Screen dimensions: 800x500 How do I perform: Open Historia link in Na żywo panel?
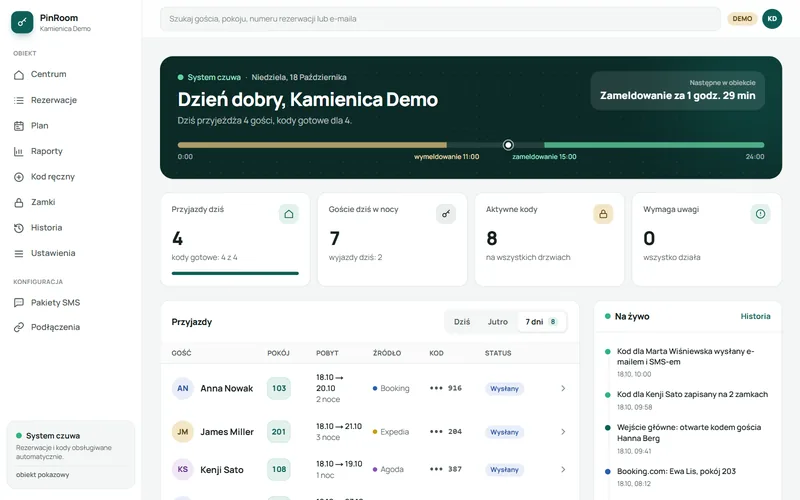[755, 316]
